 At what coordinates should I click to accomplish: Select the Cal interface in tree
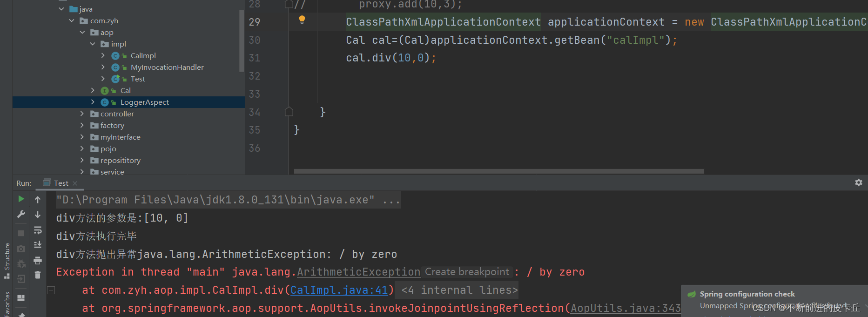[x=125, y=90]
